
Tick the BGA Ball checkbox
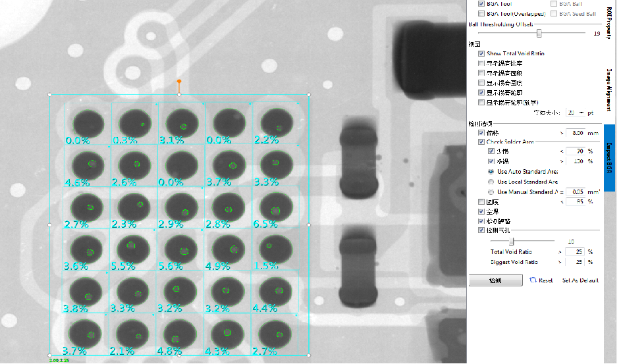click(x=554, y=3)
